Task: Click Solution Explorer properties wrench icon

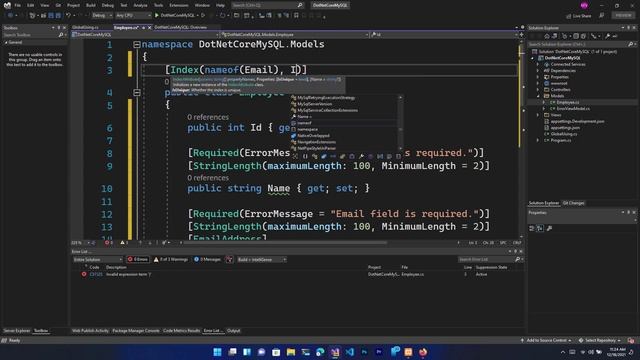Action: point(608,36)
